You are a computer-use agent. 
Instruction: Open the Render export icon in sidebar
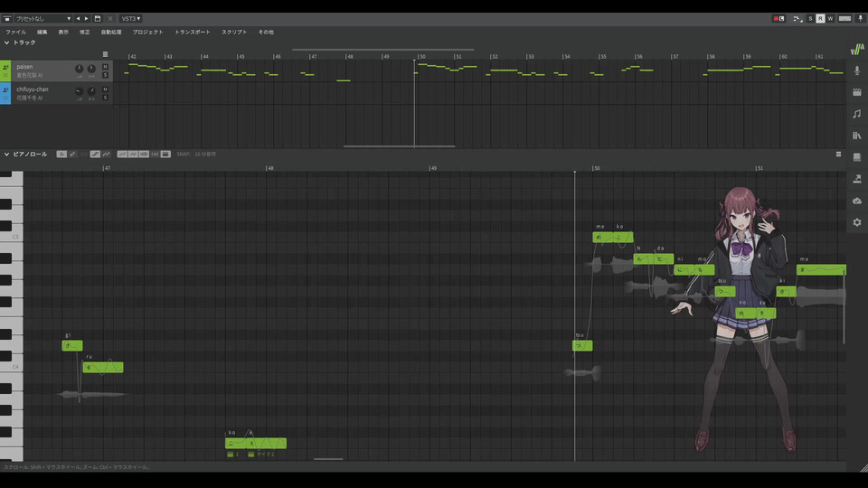click(x=857, y=179)
